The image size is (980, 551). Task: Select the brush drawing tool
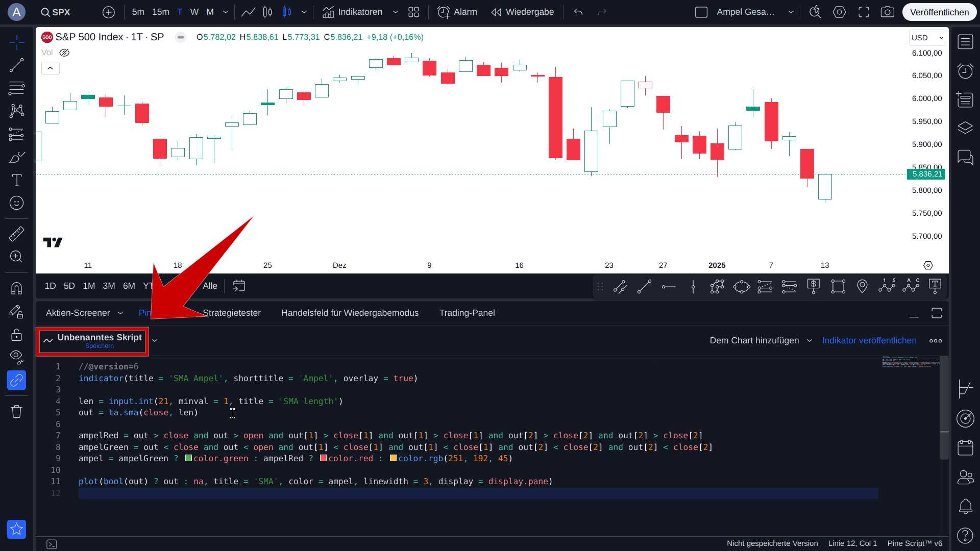(x=16, y=157)
